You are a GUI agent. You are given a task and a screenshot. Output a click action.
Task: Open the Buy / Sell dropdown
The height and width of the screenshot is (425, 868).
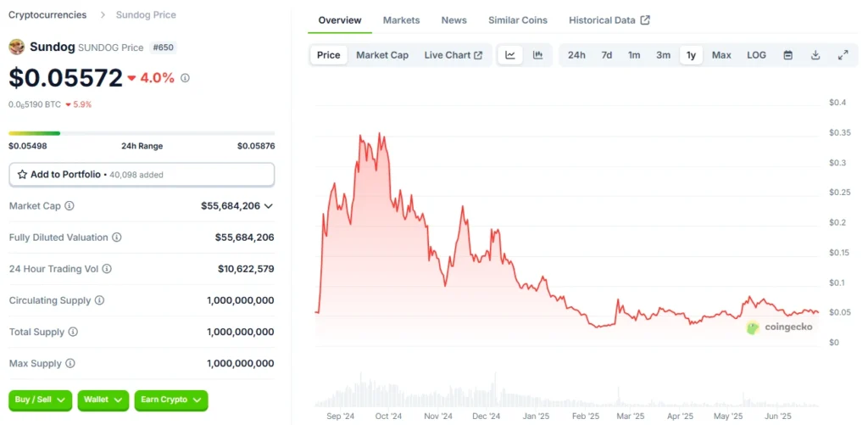[x=40, y=400]
